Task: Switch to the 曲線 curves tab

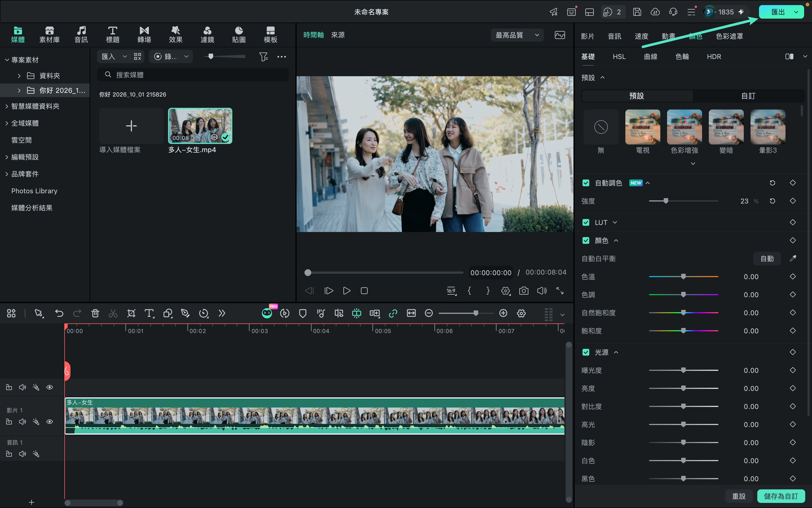Action: point(650,56)
